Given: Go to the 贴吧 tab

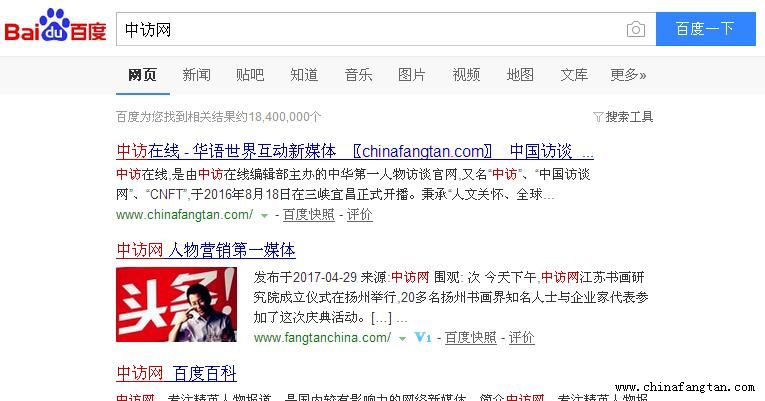Looking at the screenshot, I should (x=250, y=75).
